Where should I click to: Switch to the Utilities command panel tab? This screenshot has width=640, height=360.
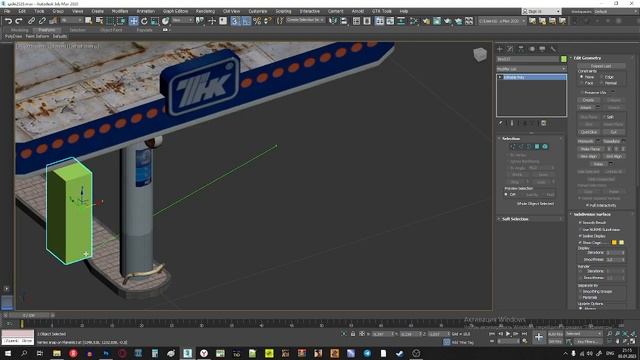coord(553,49)
